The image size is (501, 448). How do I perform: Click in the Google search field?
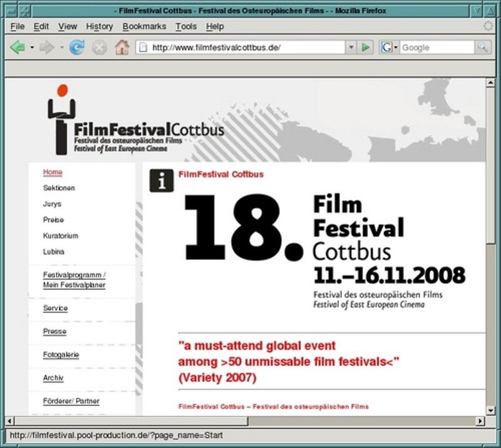click(x=436, y=48)
